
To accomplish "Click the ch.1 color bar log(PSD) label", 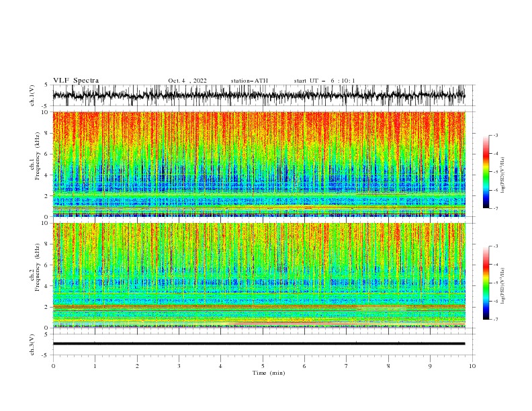I will point(503,175).
